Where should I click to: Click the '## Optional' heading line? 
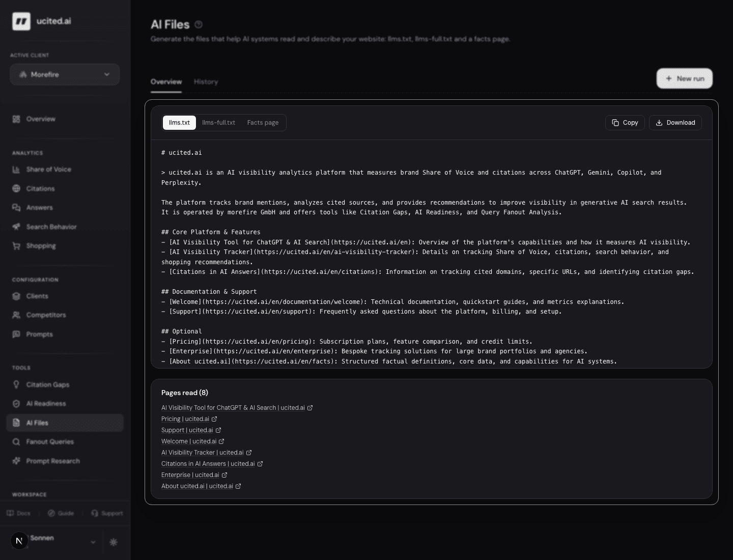coord(182,331)
